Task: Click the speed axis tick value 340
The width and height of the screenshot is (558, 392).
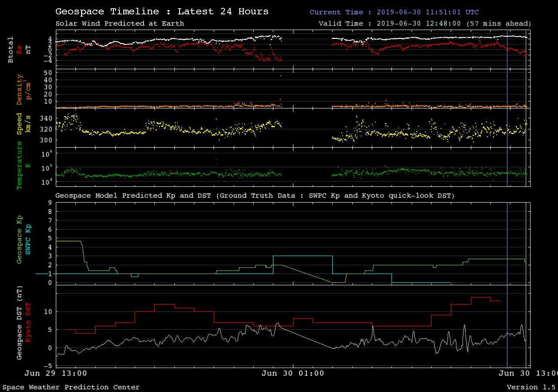Action: point(46,118)
